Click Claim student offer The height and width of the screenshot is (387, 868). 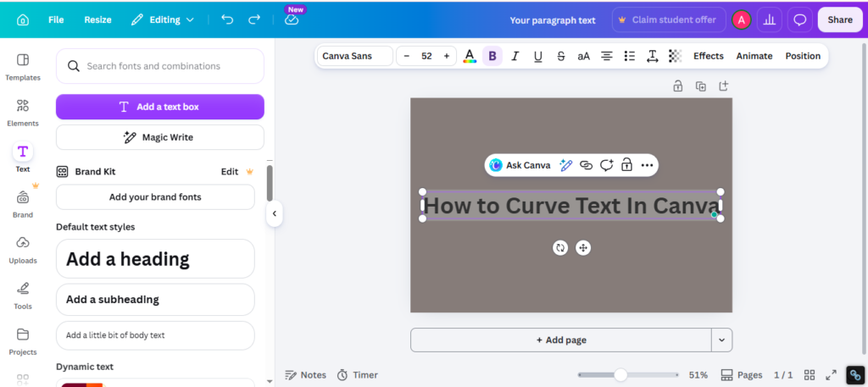tap(669, 20)
